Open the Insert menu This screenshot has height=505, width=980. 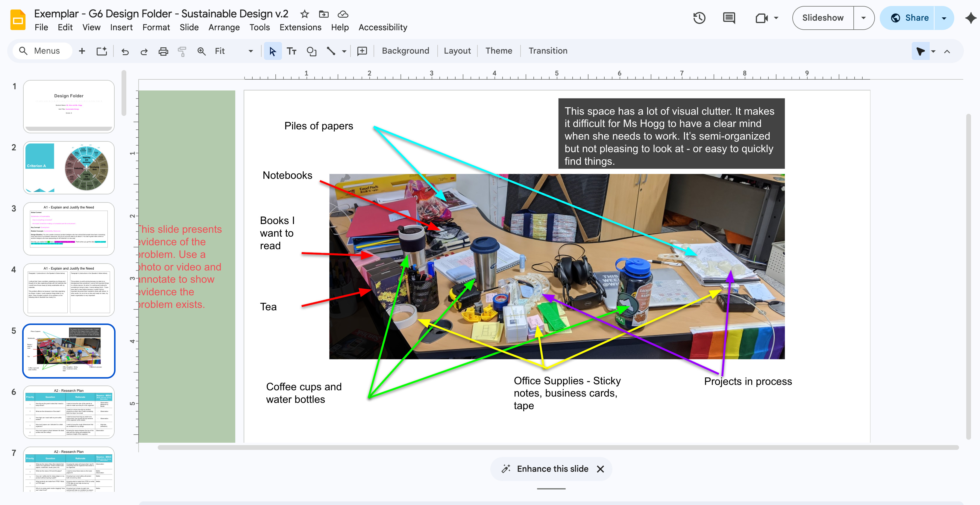(121, 27)
